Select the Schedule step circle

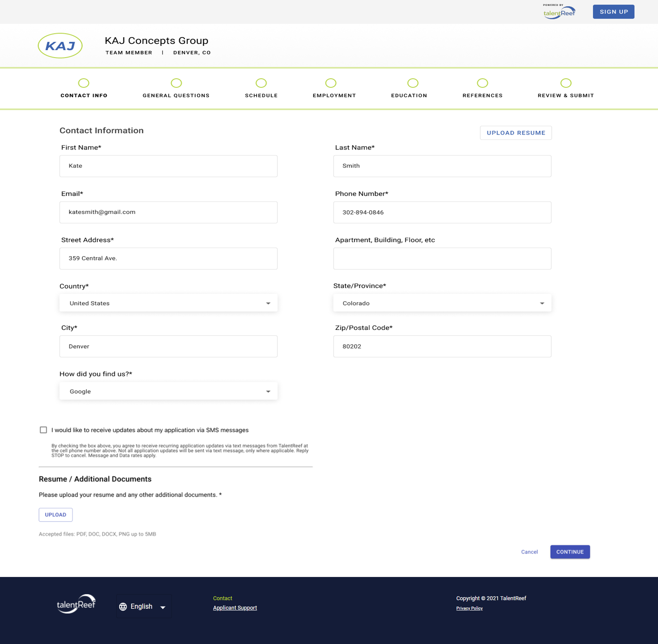[261, 83]
